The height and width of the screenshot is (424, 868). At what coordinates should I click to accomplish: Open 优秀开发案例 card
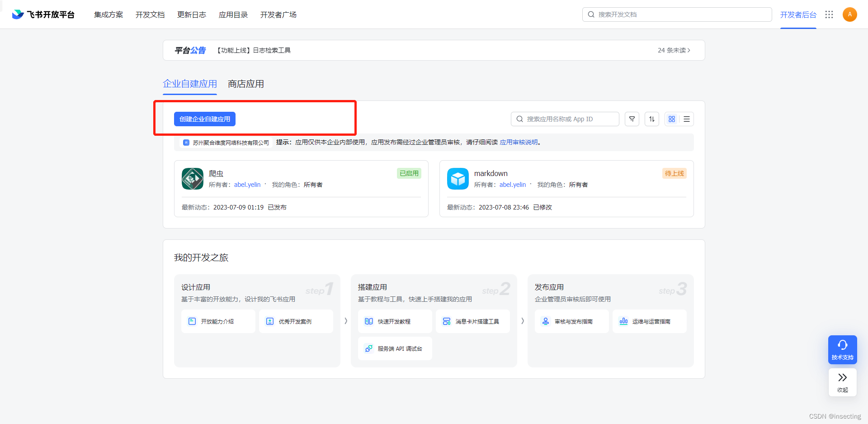tap(296, 321)
